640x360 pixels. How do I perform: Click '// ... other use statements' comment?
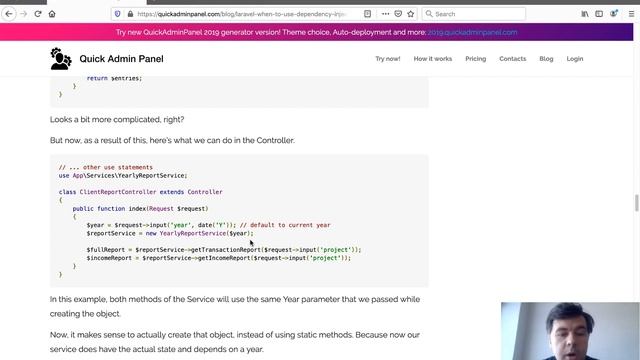click(106, 167)
